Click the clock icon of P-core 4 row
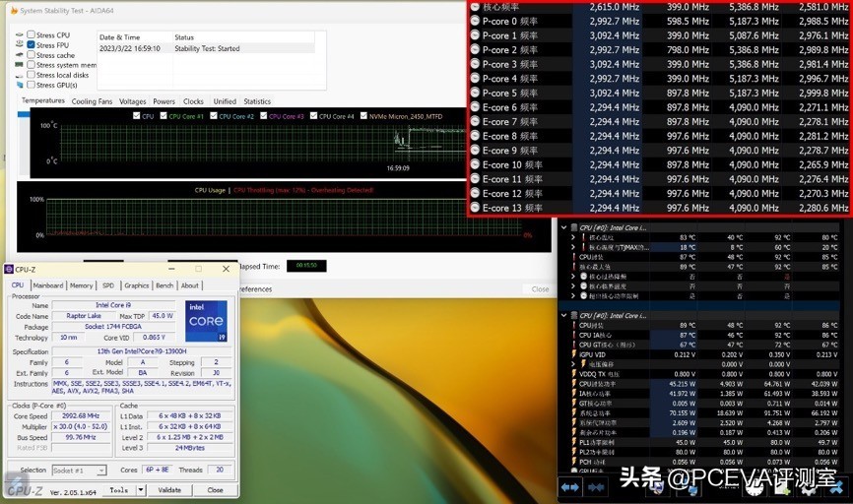The width and height of the screenshot is (853, 504). [x=475, y=79]
